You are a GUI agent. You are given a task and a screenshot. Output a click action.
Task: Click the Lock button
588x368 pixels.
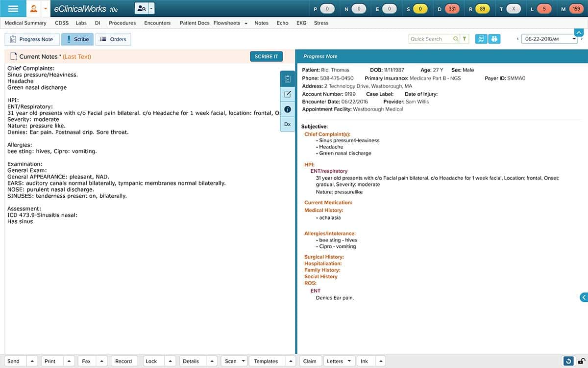(x=151, y=361)
